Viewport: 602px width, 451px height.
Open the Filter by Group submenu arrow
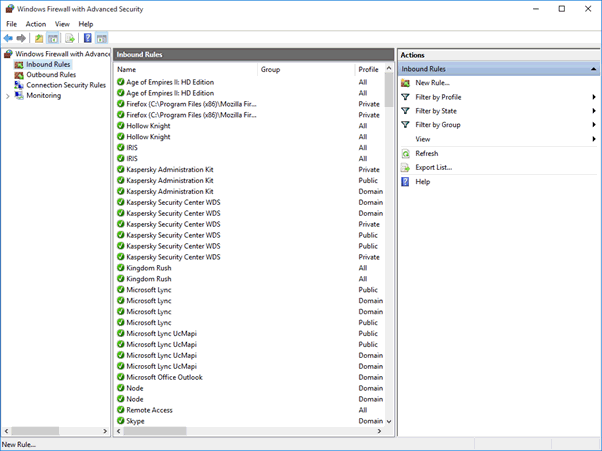coord(594,125)
